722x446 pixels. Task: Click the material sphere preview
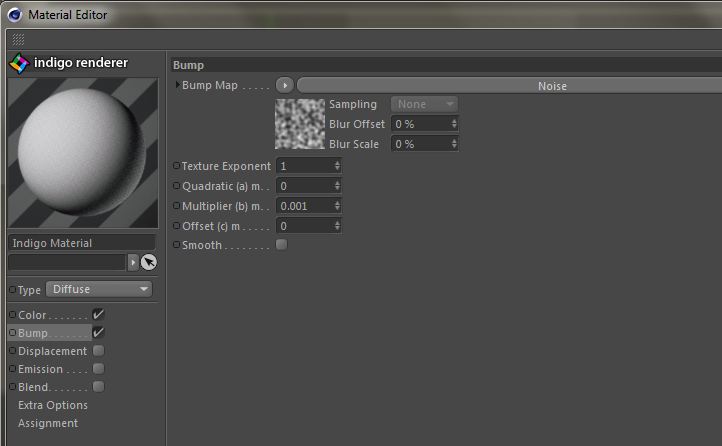(x=83, y=153)
